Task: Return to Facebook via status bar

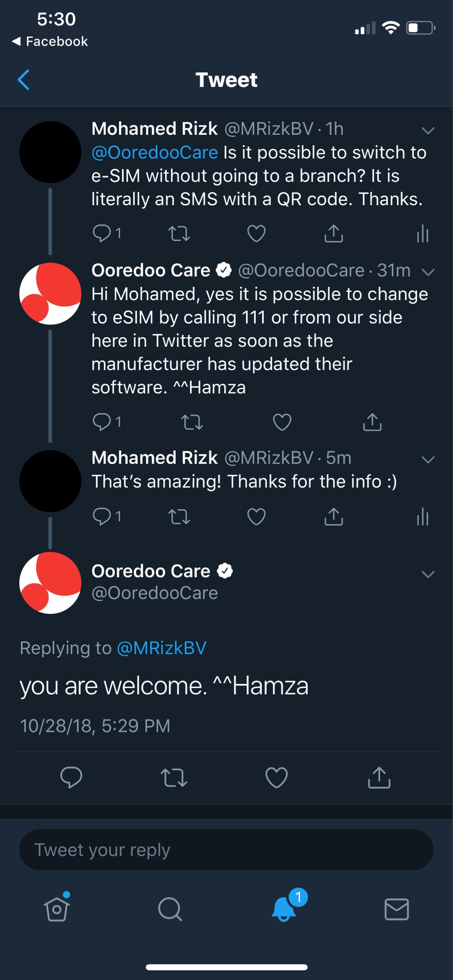Action: (50, 41)
